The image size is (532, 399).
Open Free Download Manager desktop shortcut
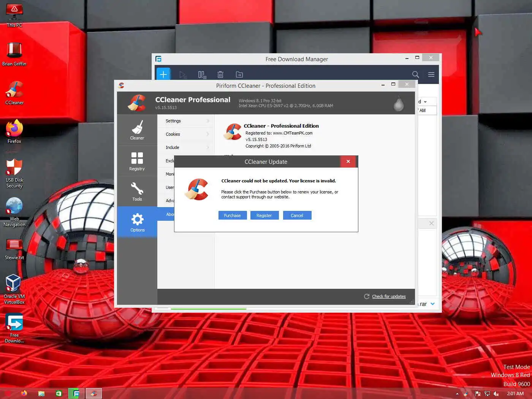(x=14, y=328)
